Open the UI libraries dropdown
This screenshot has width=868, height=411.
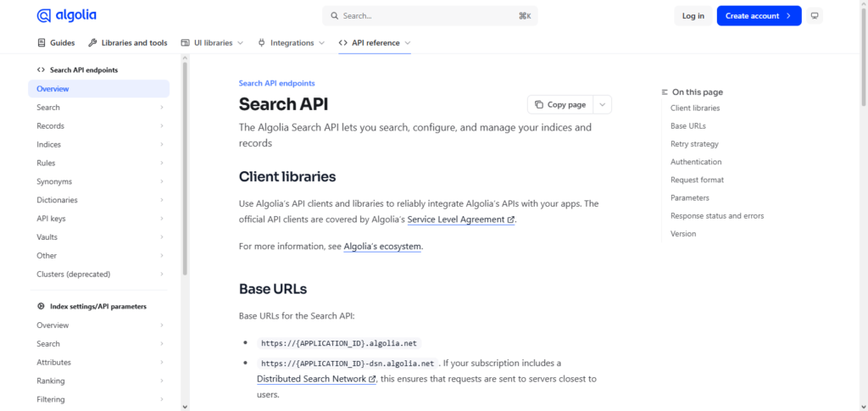click(240, 42)
